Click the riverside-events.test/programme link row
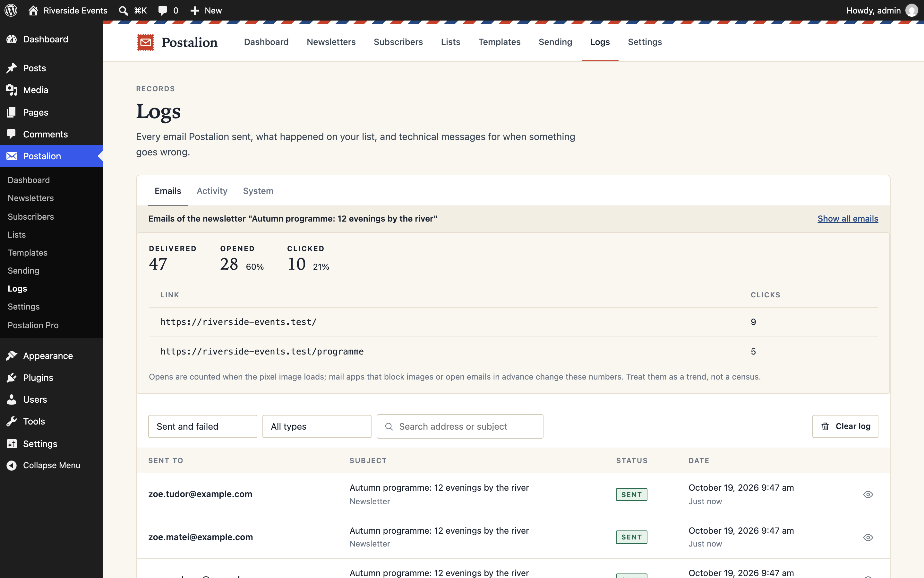The width and height of the screenshot is (924, 578). coord(513,351)
